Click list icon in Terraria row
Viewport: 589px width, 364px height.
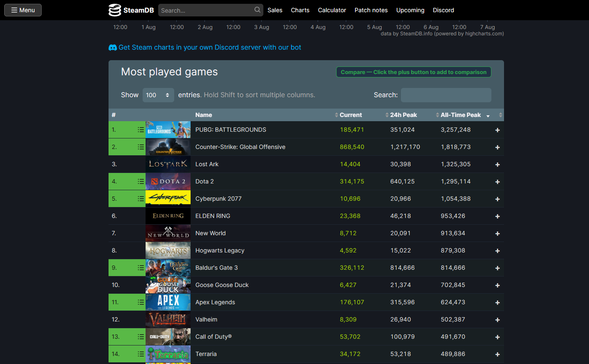point(141,354)
